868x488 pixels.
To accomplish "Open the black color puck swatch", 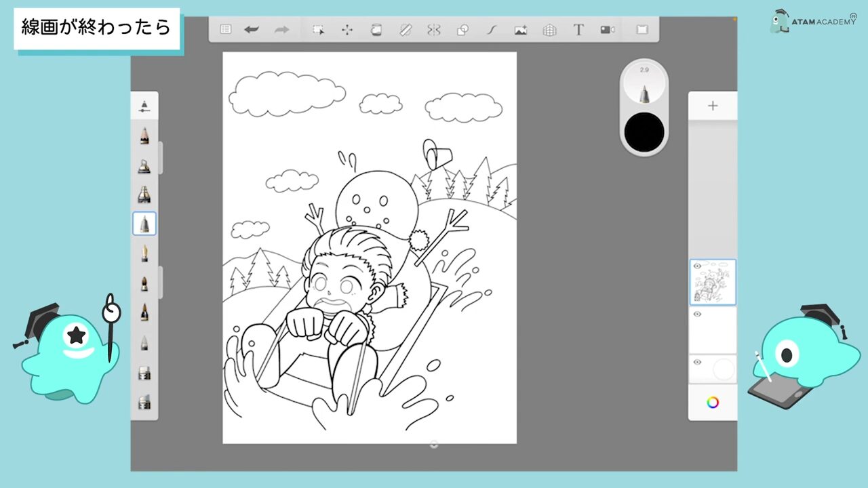I will [644, 132].
